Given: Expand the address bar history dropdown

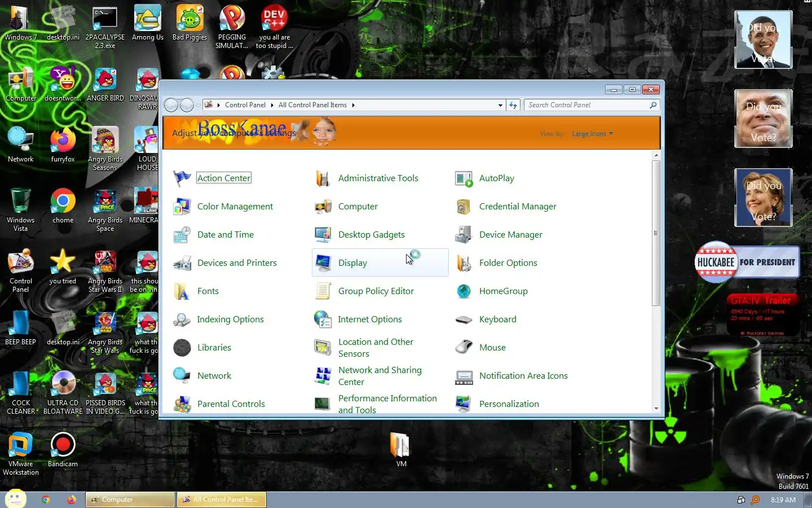Looking at the screenshot, I should point(500,105).
